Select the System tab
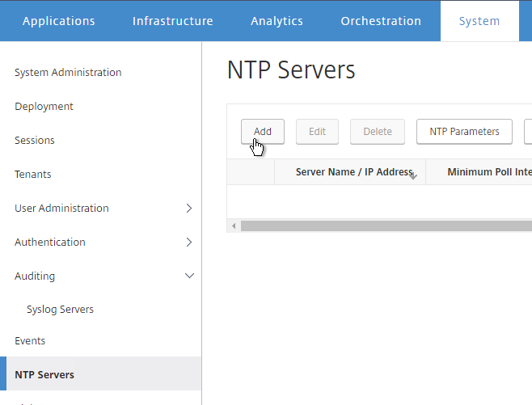This screenshot has height=405, width=532. [479, 21]
